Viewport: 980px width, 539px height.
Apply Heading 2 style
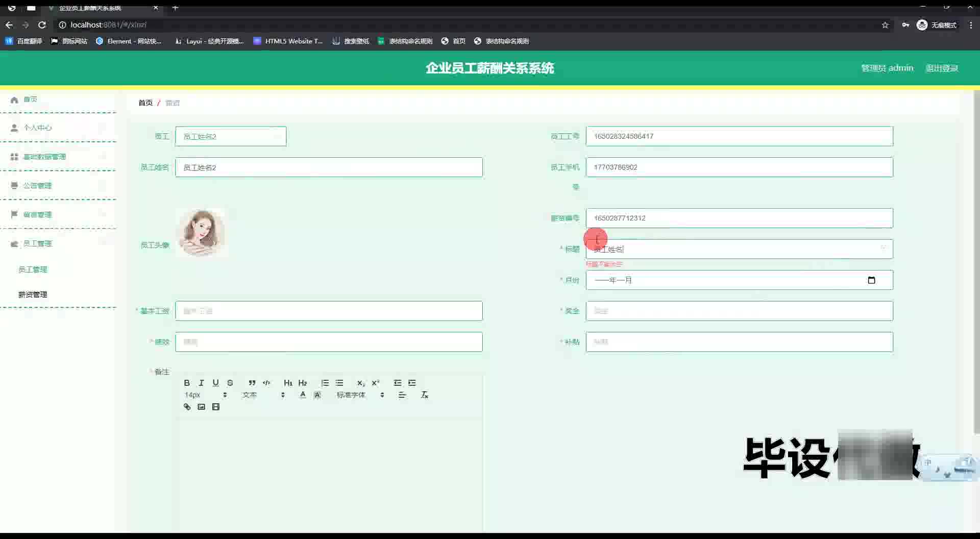pyautogui.click(x=303, y=383)
